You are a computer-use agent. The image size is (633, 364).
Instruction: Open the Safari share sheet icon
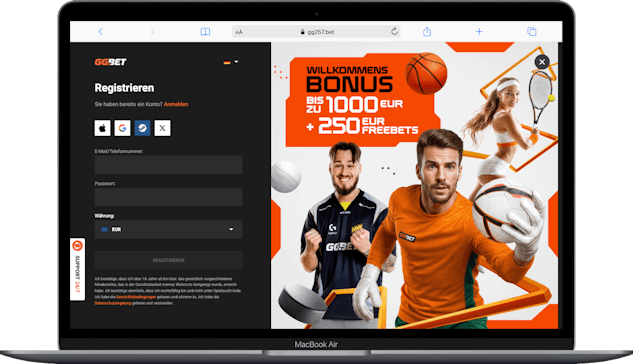(427, 31)
